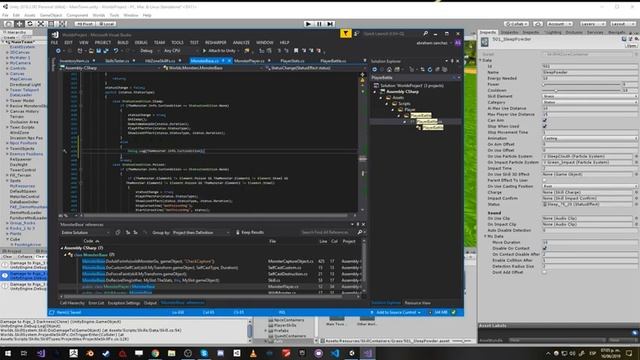Toggle the Can Aim checkbox
Image resolution: width=640 pixels, height=360 pixels.
(544, 120)
